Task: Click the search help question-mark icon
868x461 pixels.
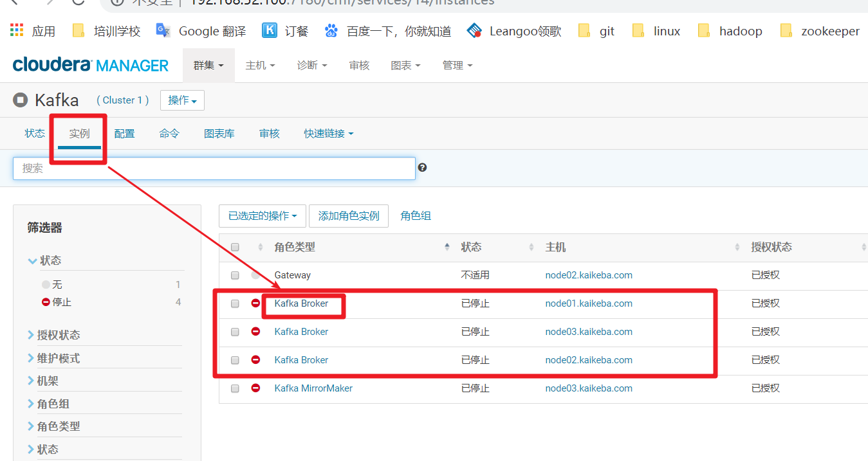Action: pyautogui.click(x=422, y=168)
